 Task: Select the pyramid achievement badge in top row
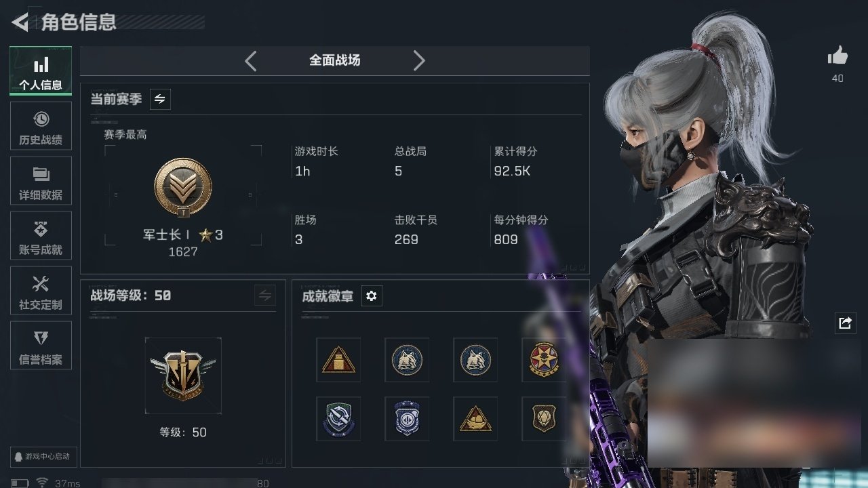pos(338,360)
